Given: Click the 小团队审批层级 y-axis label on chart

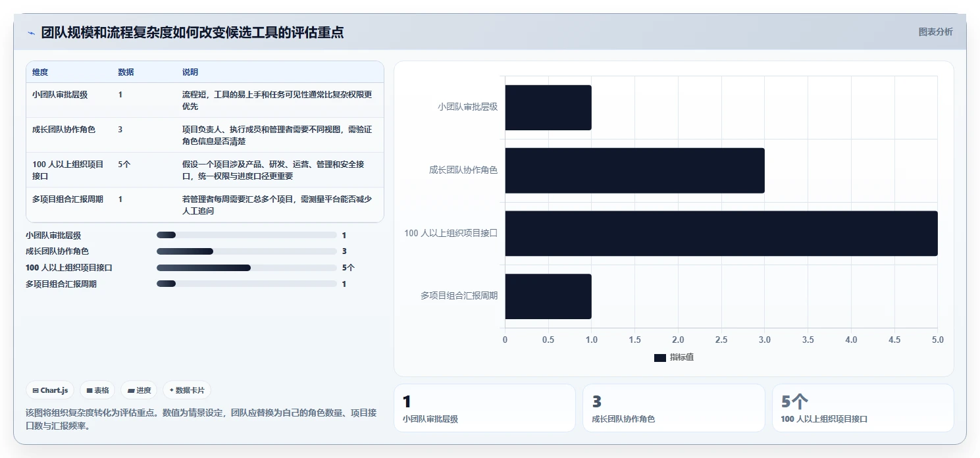Looking at the screenshot, I should click(x=467, y=107).
